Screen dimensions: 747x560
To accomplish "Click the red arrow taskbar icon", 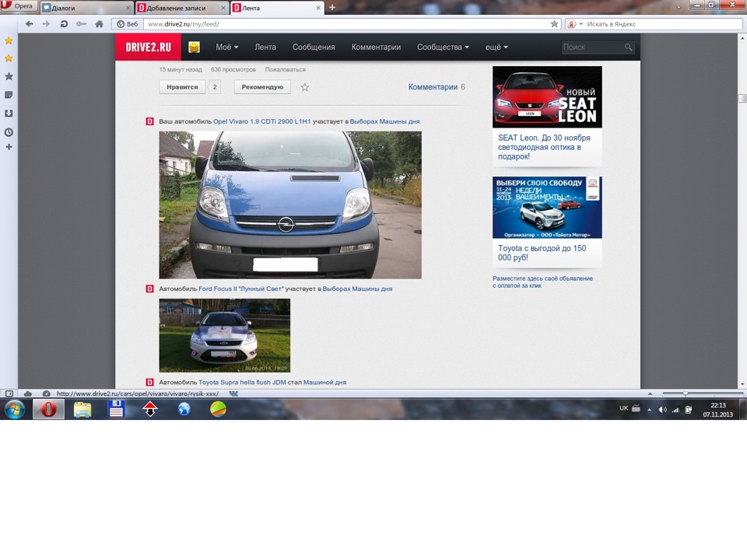I will [150, 410].
